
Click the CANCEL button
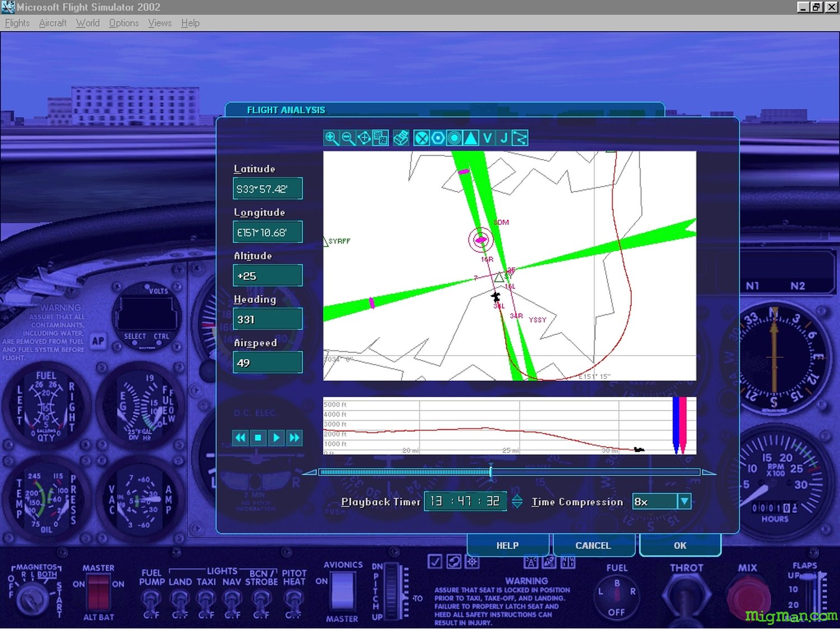(593, 545)
